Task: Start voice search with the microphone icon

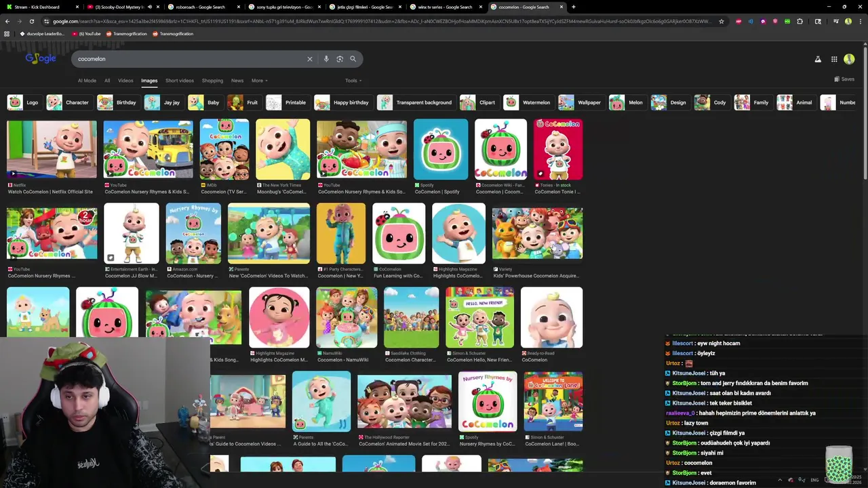Action: pyautogui.click(x=326, y=59)
